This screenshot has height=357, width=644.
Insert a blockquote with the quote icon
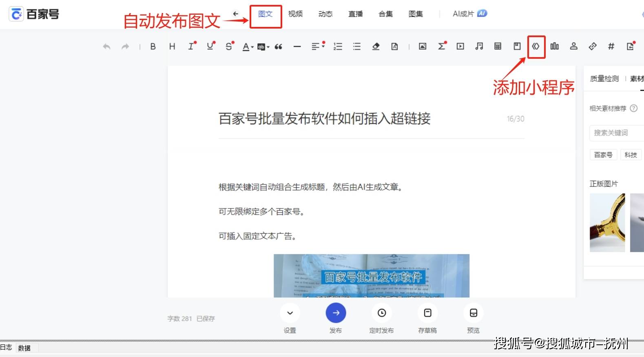279,47
